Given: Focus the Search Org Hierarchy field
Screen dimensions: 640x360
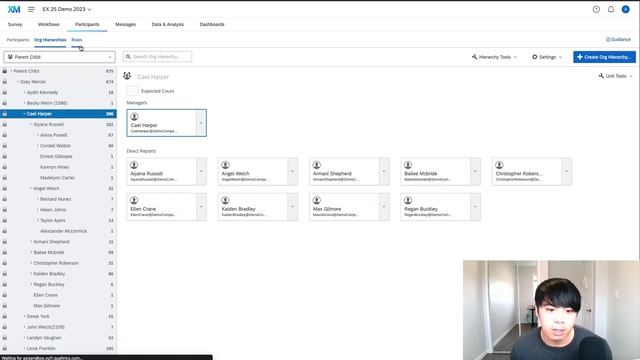Looking at the screenshot, I should point(158,57).
